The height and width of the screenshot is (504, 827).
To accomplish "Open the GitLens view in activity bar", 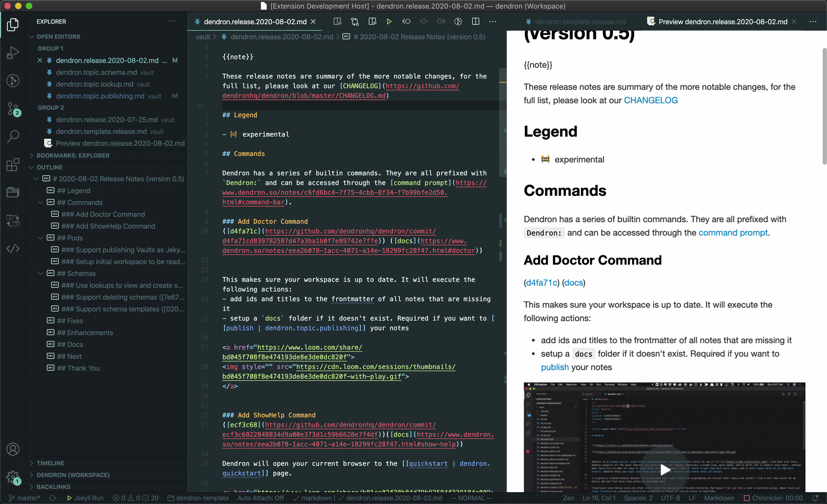I will coord(13,81).
